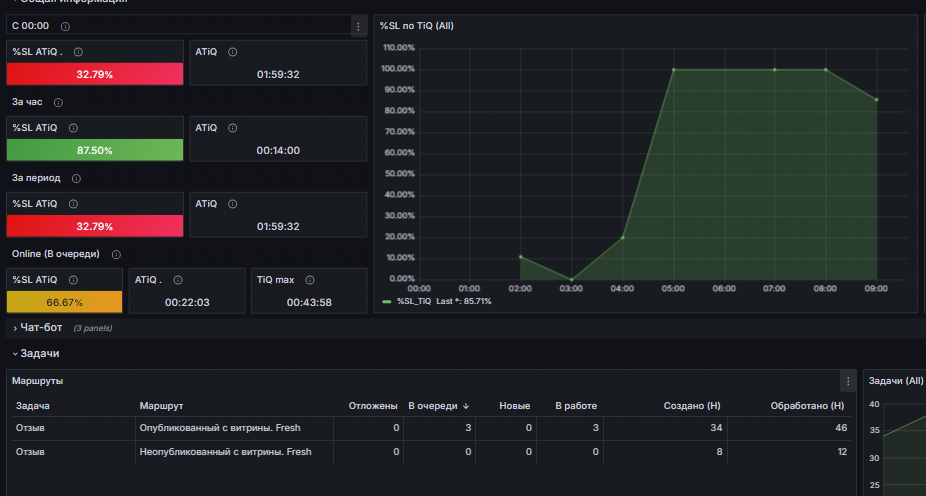The height and width of the screenshot is (496, 926).
Task: Select row Опубликованный с витрины. Fresh
Action: pos(432,428)
